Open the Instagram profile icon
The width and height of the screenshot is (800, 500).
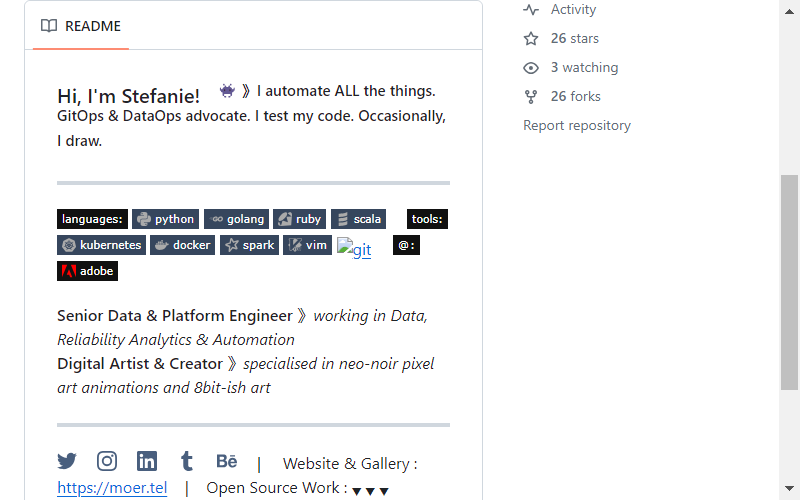click(107, 461)
